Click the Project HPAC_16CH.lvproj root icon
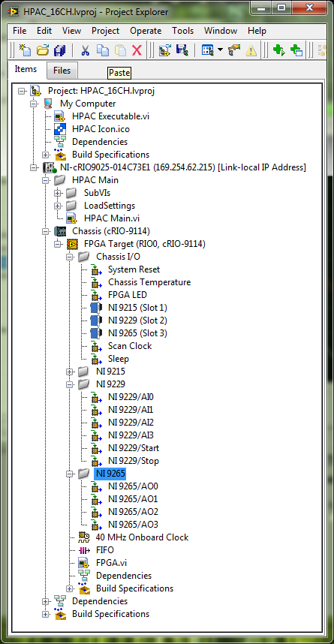The height and width of the screenshot is (644, 334). pos(36,91)
